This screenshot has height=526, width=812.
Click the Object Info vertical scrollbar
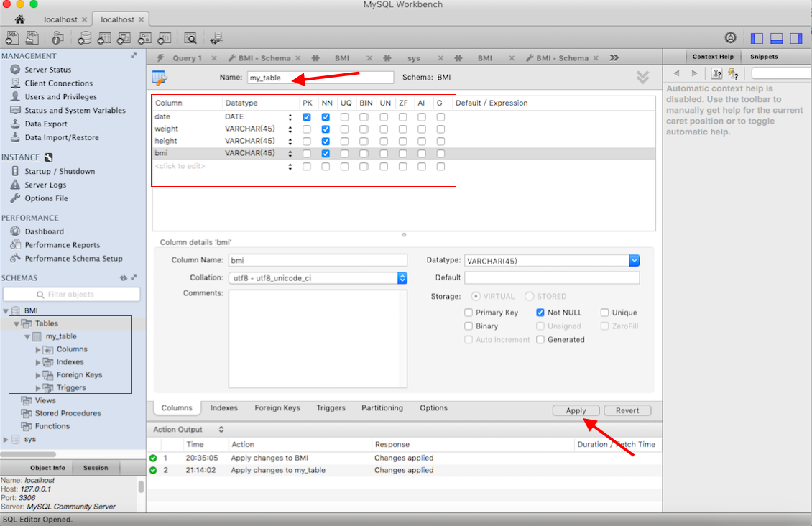coord(141,486)
